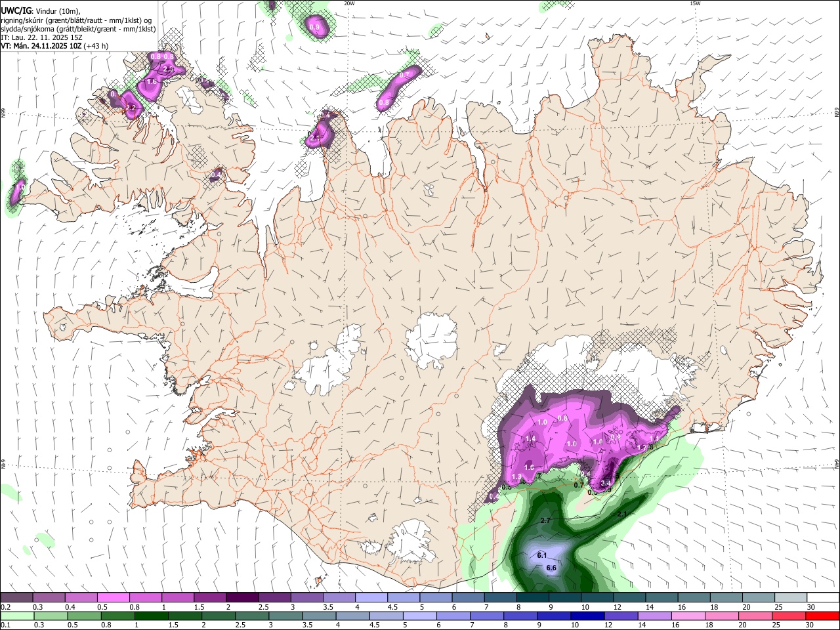Click the 2.1 rain value on the map
The width and height of the screenshot is (840, 630).
pos(623,514)
